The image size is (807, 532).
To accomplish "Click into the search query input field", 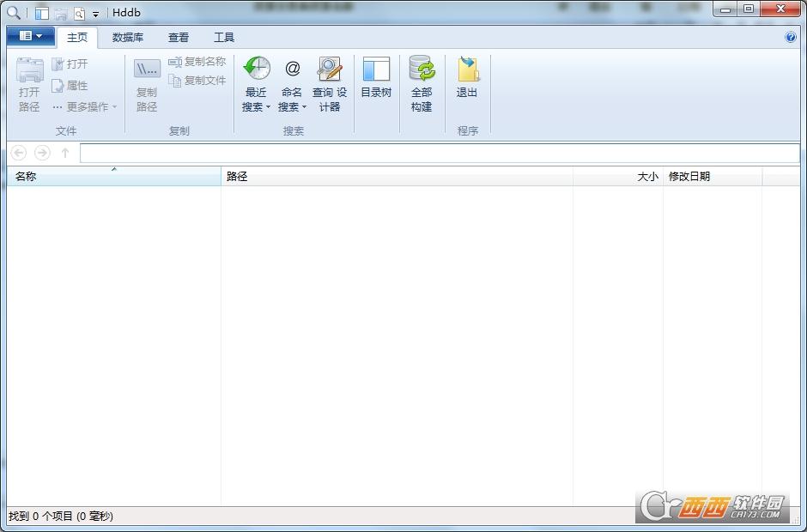I will click(x=440, y=153).
